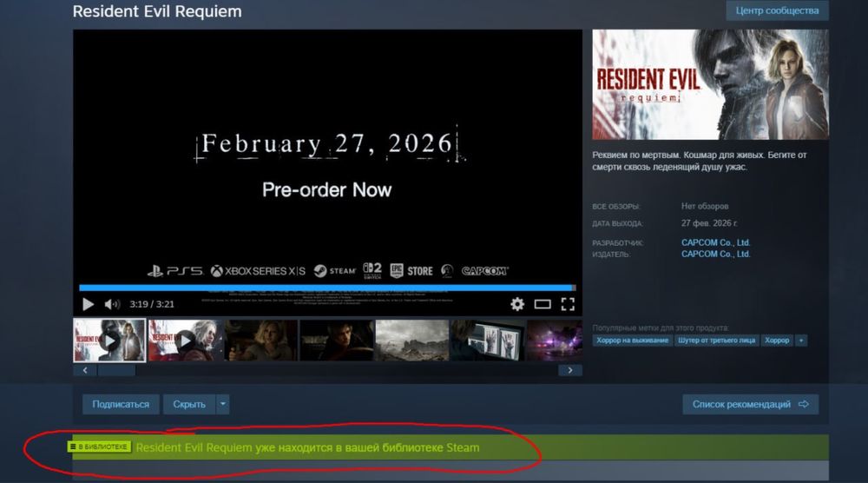Click the Скрыть button
Screen dimensions: 868x483
(188, 404)
